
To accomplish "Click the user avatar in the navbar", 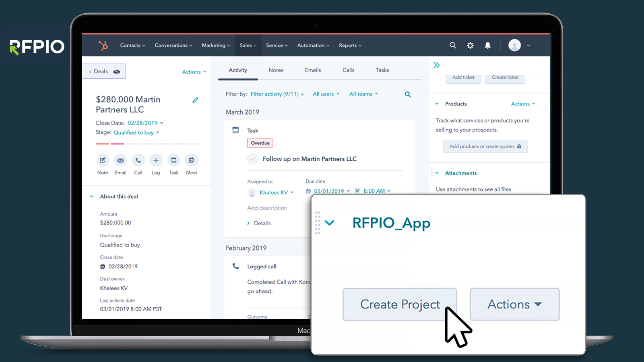I will point(514,45).
